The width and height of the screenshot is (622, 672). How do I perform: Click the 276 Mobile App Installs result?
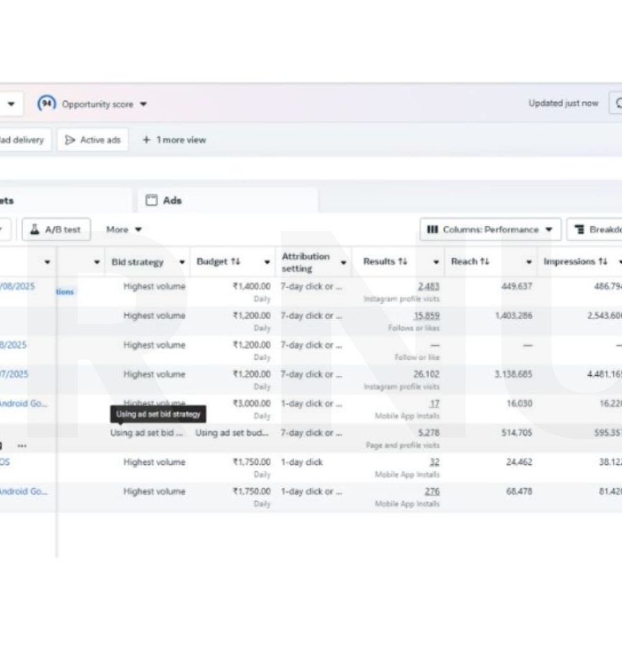click(x=432, y=492)
